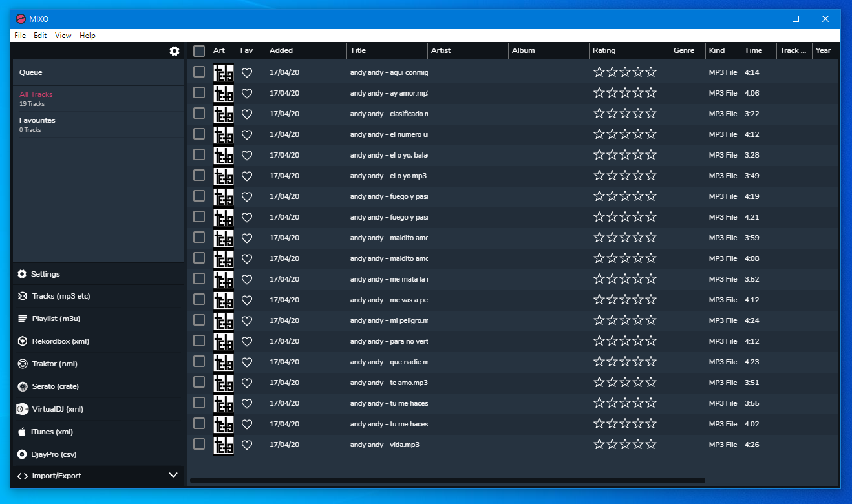Click the gear icon above the Queue entry

click(175, 51)
